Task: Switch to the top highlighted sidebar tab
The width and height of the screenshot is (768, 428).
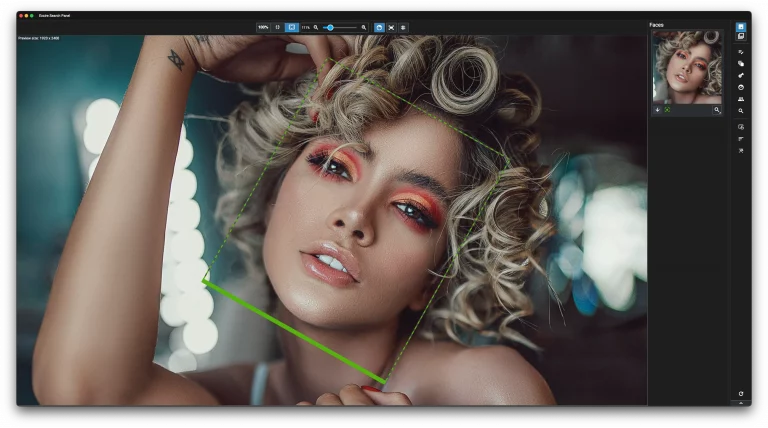Action: click(740, 27)
